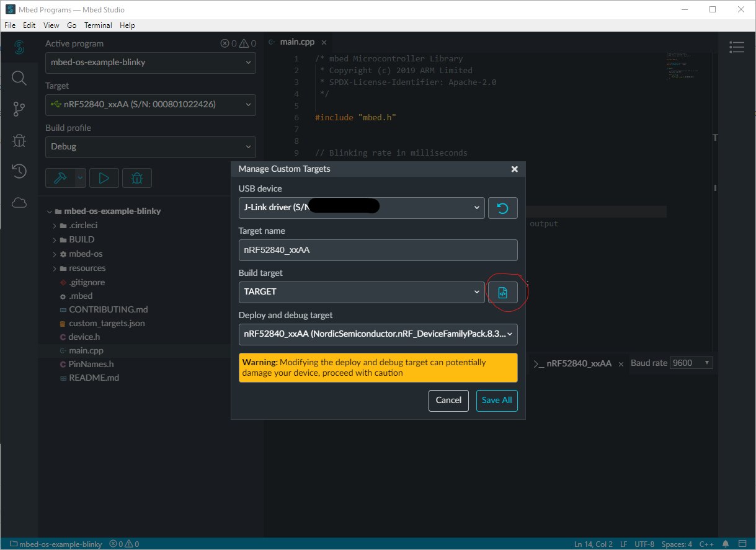Open custom target JSON file icon

coord(502,293)
